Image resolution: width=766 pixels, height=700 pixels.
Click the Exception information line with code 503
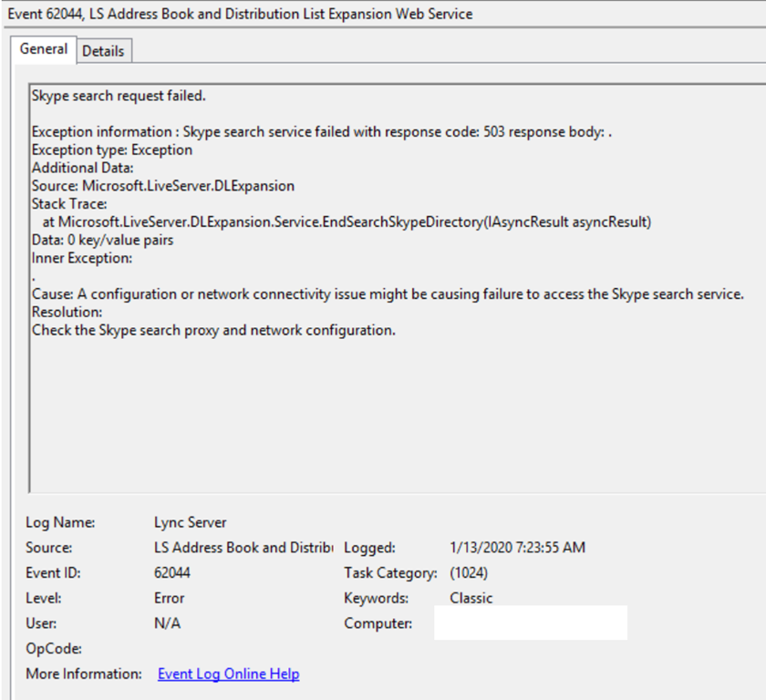point(321,132)
